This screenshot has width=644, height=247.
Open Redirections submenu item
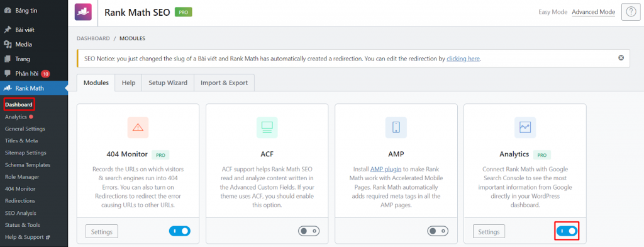20,201
